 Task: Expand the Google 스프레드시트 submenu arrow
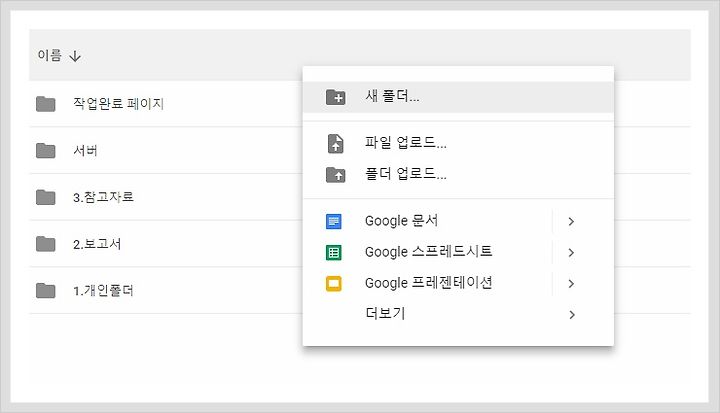pyautogui.click(x=571, y=252)
